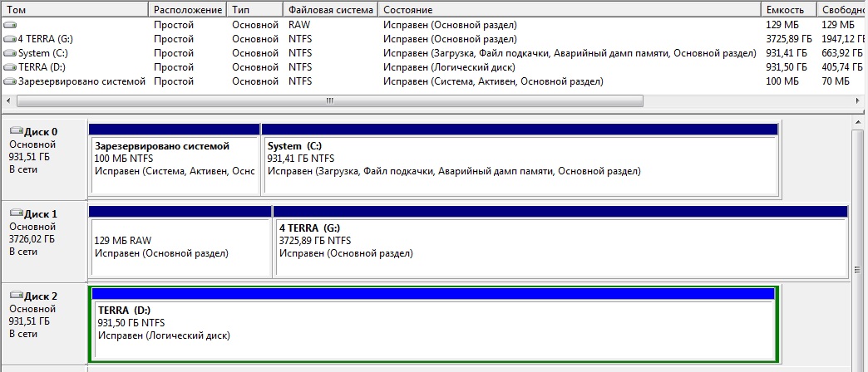
Task: Select the TERRA (D:) partition block on Диск 2
Action: coord(433,324)
